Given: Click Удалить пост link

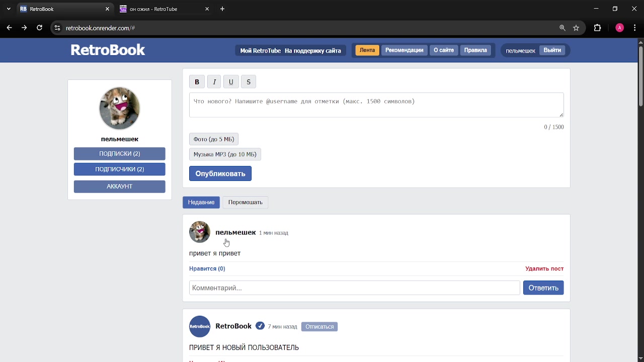Looking at the screenshot, I should coord(544,268).
